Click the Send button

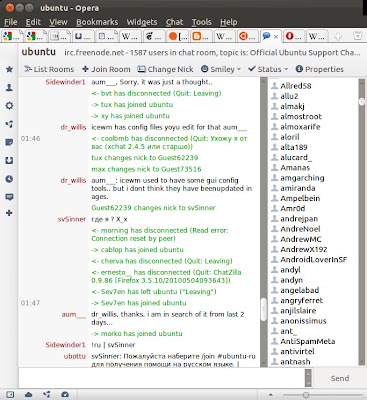pyautogui.click(x=340, y=378)
